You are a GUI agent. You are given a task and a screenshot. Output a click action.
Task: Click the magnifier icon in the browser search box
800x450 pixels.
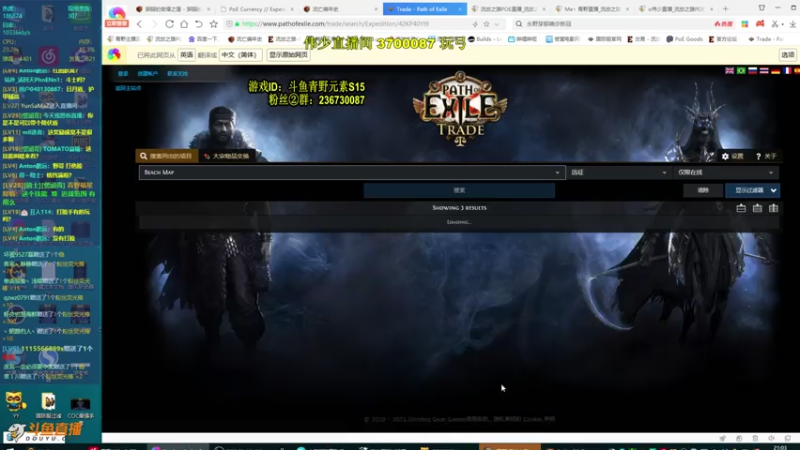click(519, 24)
